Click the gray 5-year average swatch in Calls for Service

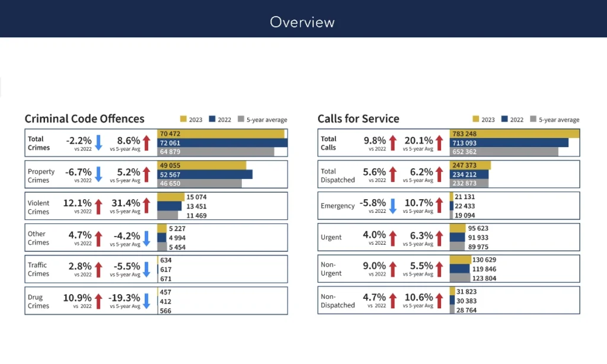click(x=534, y=119)
